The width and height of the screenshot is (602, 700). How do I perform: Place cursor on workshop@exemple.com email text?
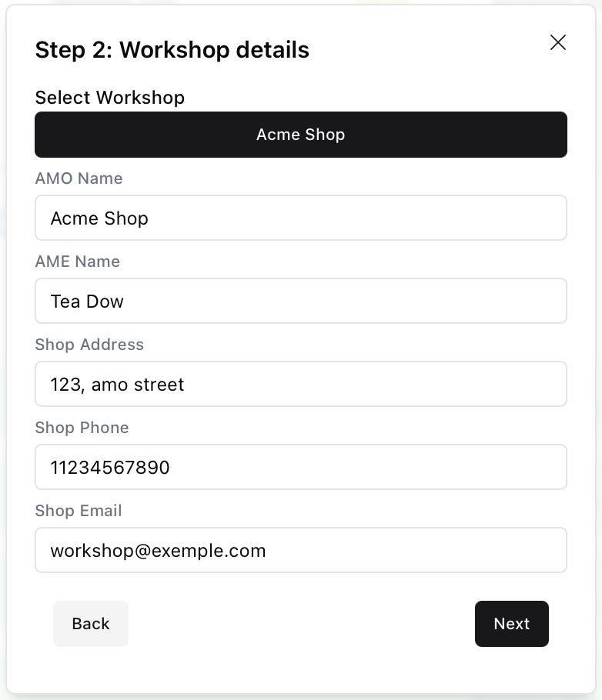click(158, 551)
